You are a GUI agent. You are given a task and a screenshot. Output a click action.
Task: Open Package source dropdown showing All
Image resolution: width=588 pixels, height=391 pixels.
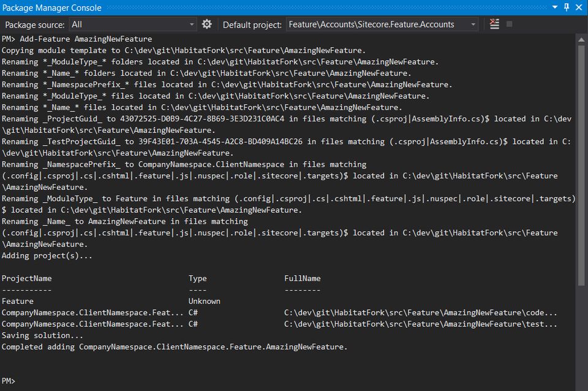132,25
